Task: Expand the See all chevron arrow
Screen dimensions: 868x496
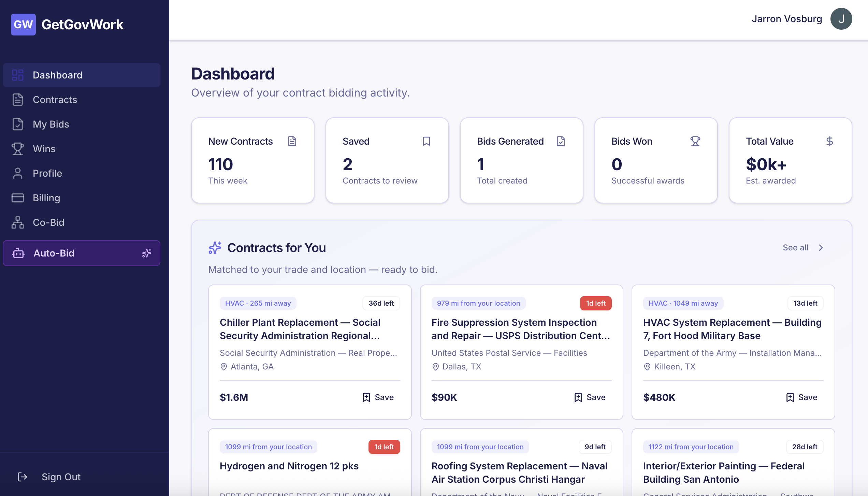Action: click(821, 248)
